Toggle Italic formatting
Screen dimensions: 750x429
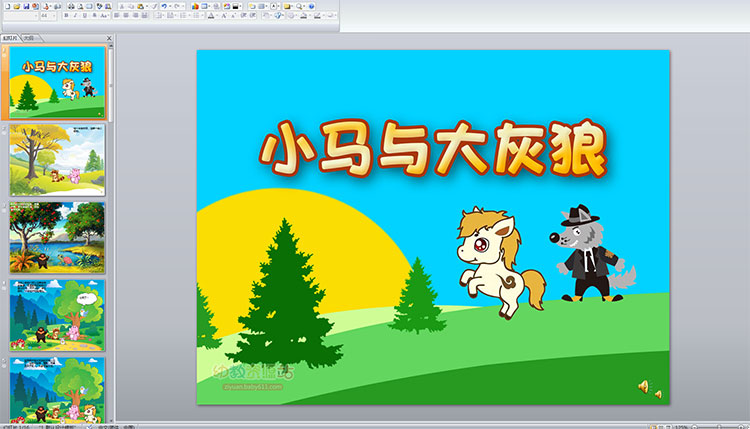pos(75,16)
